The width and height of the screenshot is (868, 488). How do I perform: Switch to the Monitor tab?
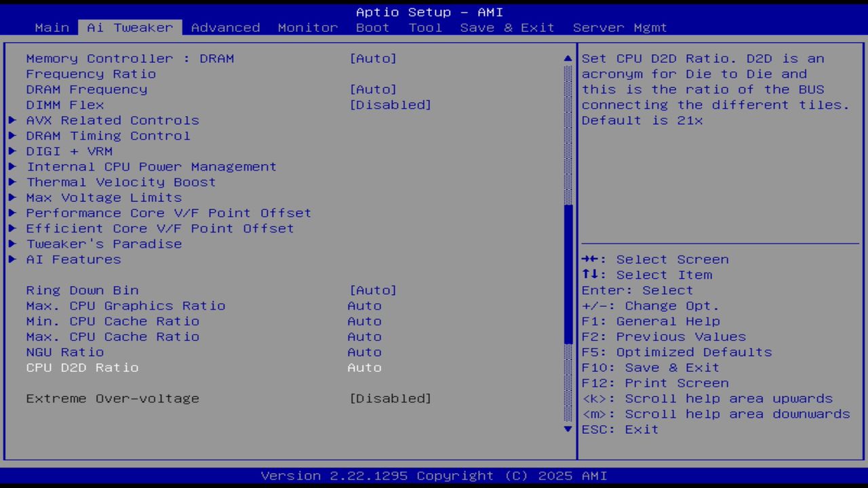[x=307, y=27]
